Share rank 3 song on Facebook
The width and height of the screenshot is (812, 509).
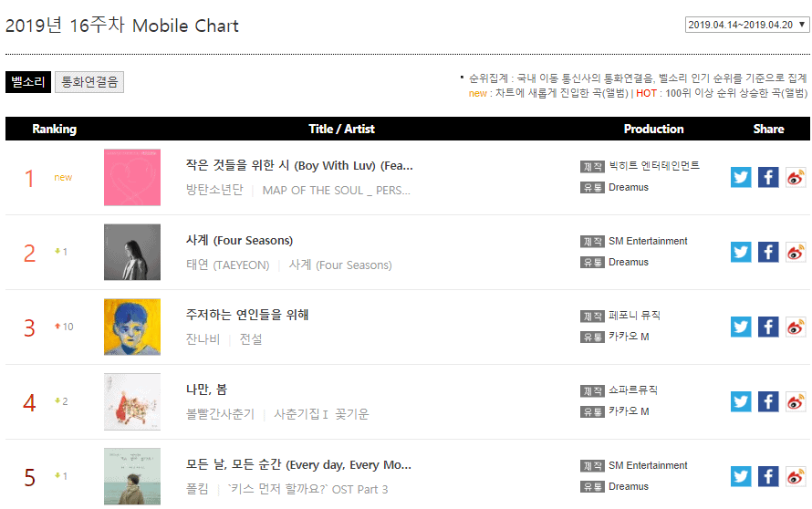point(768,327)
